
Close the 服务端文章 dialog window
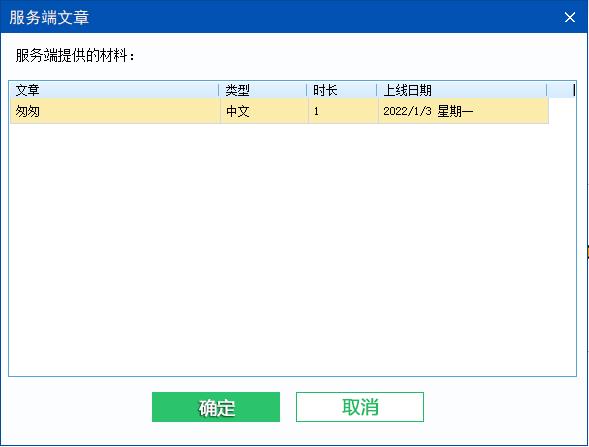tap(569, 17)
